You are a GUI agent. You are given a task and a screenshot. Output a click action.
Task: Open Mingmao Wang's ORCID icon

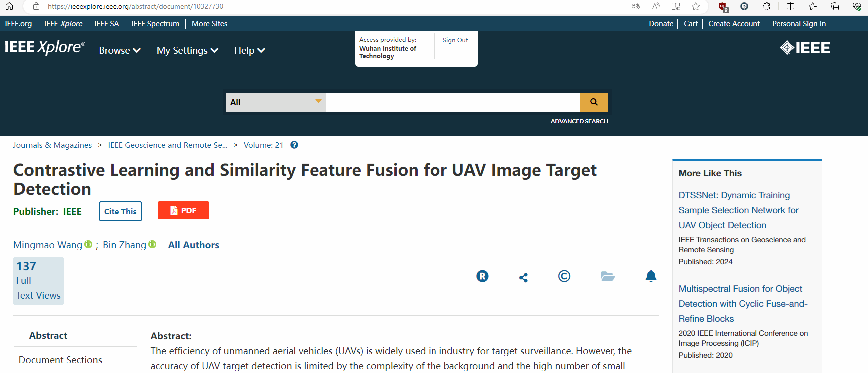(88, 244)
